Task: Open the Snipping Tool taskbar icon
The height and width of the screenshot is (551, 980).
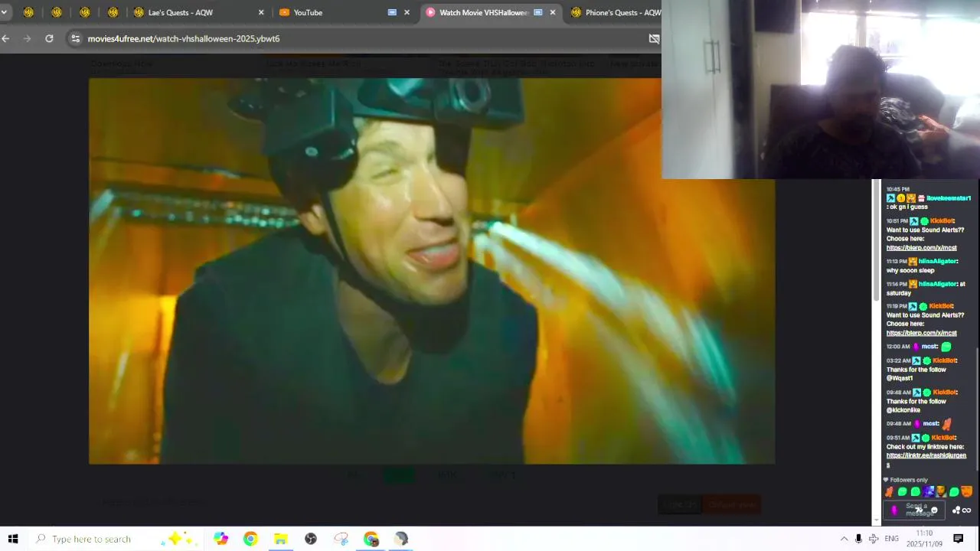Action: point(341,539)
